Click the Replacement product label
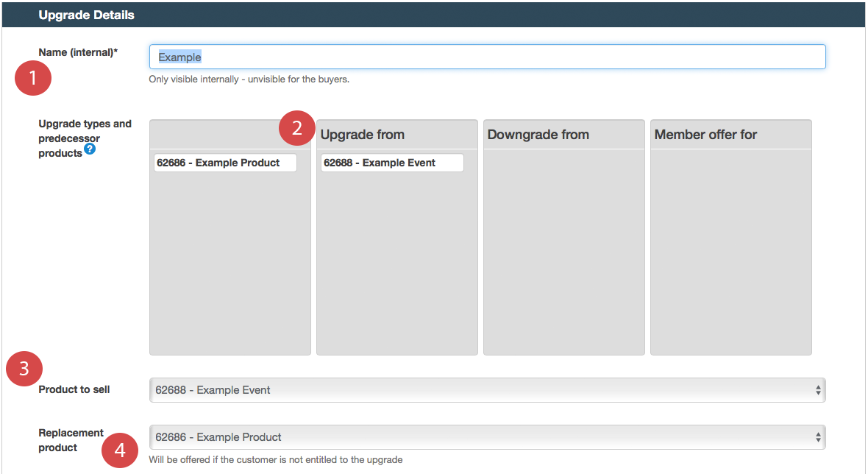The image size is (868, 474). [x=71, y=440]
